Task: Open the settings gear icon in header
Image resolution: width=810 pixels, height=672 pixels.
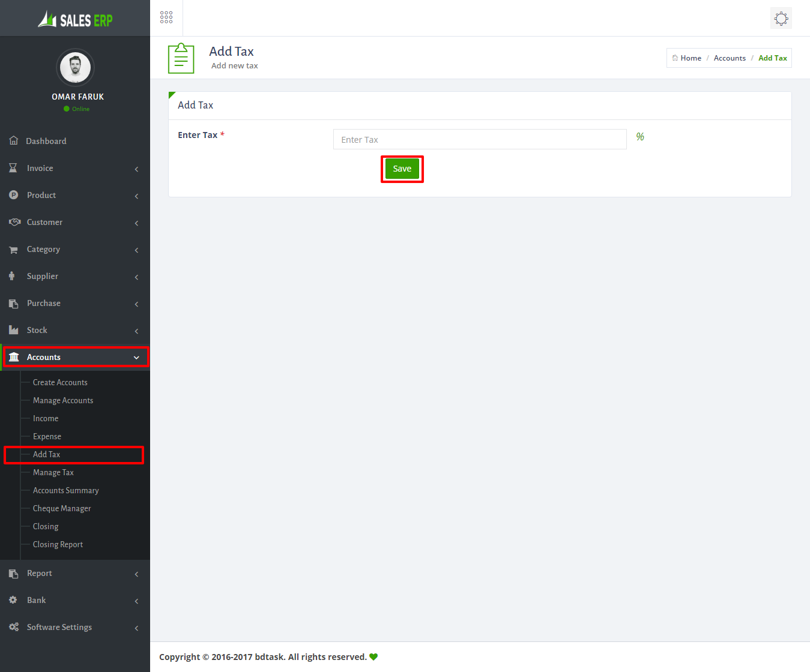Action: (x=781, y=18)
